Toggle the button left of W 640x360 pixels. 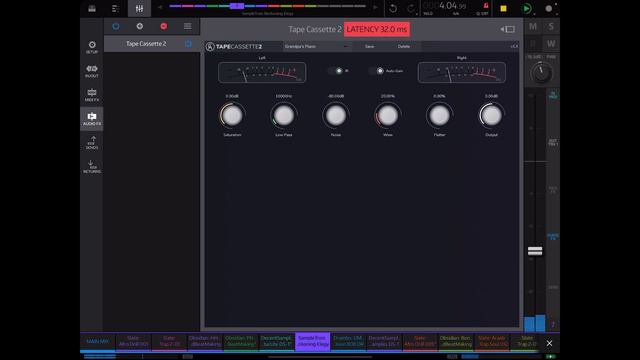533,44
